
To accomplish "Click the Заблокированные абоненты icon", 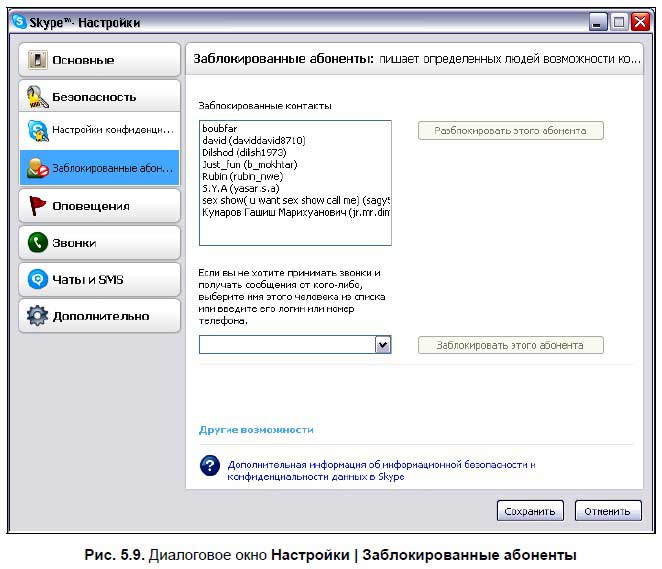I will coord(38,168).
